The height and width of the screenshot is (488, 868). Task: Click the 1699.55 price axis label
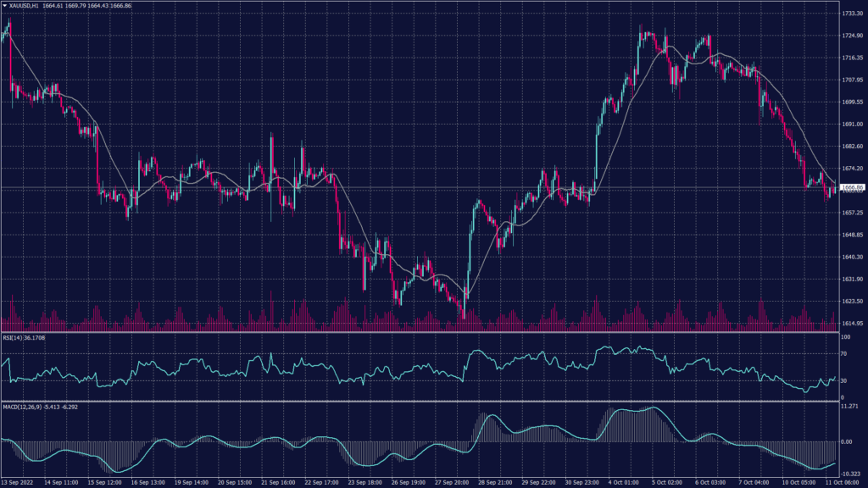851,102
